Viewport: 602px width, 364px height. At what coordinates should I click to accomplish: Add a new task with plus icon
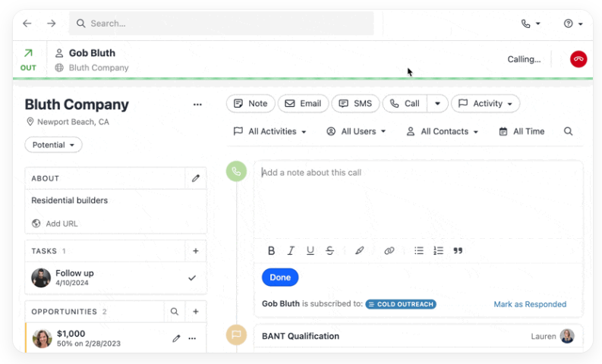coord(196,251)
